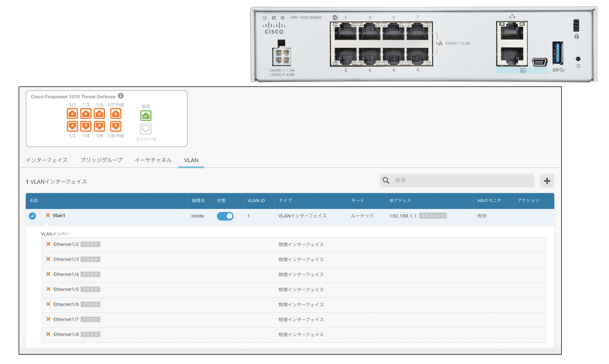609x364 pixels.
Task: Click the plus button to add VLAN
Action: (547, 181)
